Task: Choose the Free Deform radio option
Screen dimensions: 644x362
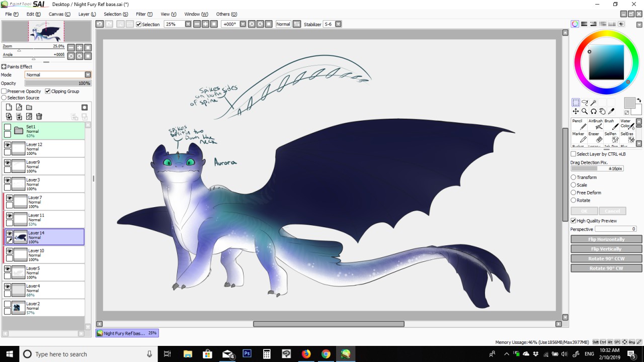Action: (574, 193)
